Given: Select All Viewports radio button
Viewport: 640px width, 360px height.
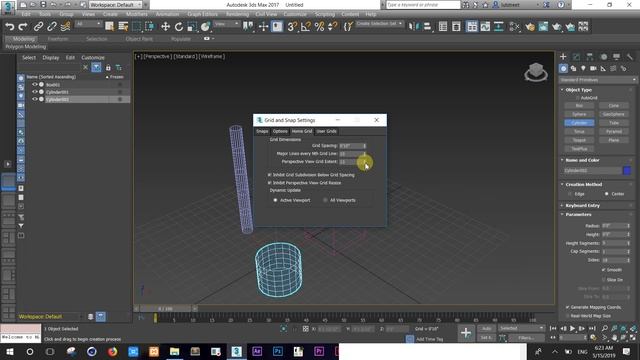Looking at the screenshot, I should (325, 200).
